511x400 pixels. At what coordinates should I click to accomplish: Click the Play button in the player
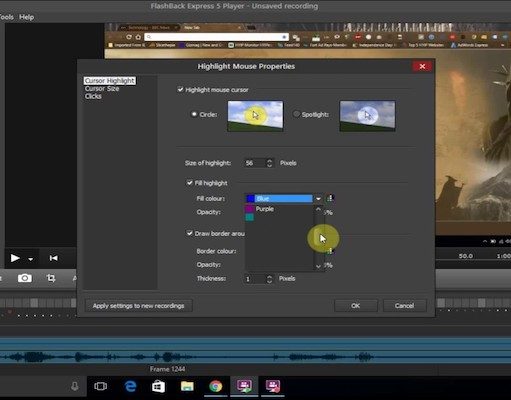point(15,258)
